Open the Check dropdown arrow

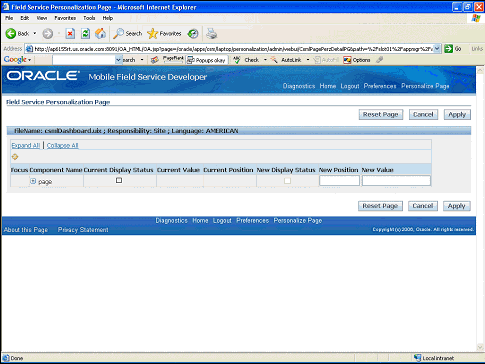(x=265, y=60)
